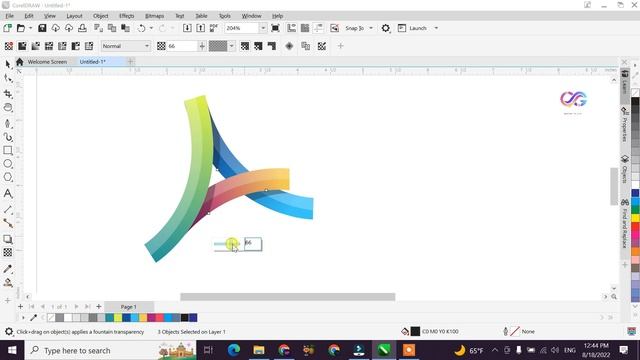Open the Window menu
The width and height of the screenshot is (640, 360).
tap(251, 16)
